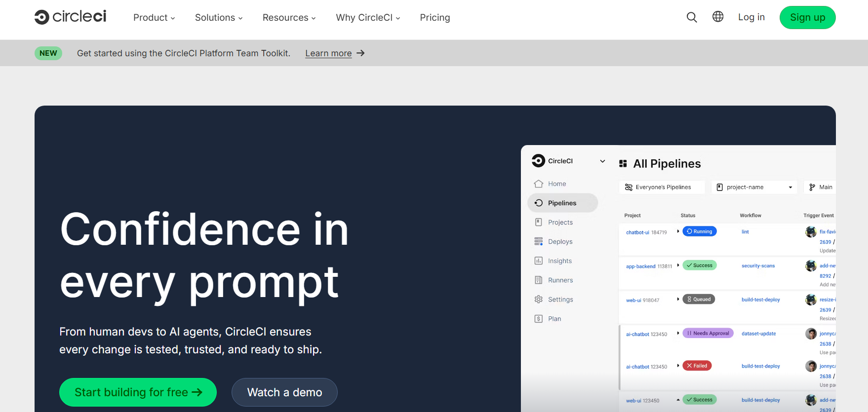Expand the Needs Approval ai-chatbot row
The height and width of the screenshot is (412, 868).
(678, 333)
